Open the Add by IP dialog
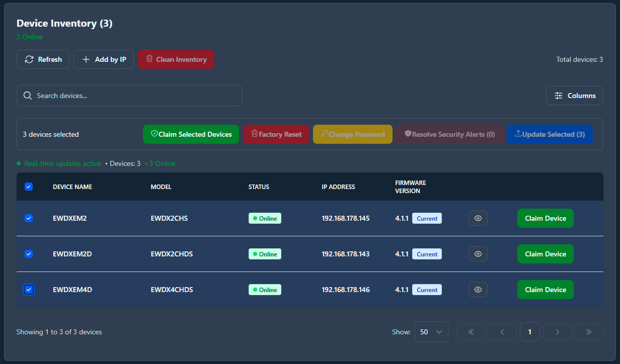Screen dimensions: 620x364 [x=104, y=59]
